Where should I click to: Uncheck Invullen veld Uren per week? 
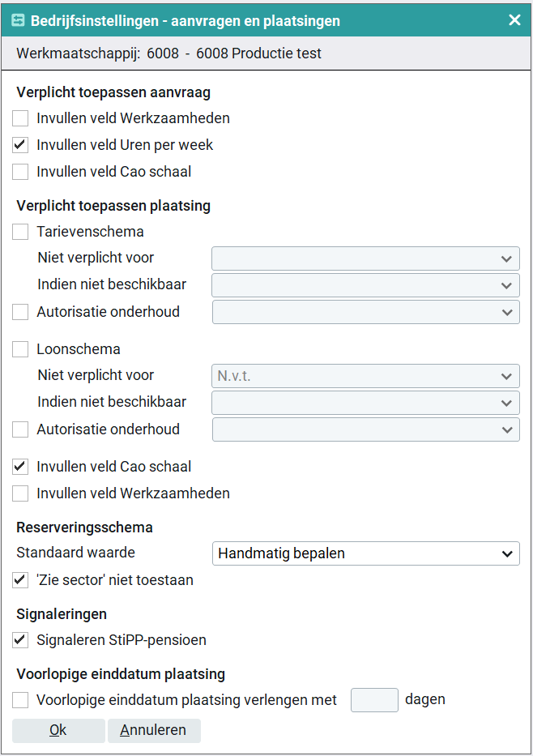tap(20, 145)
